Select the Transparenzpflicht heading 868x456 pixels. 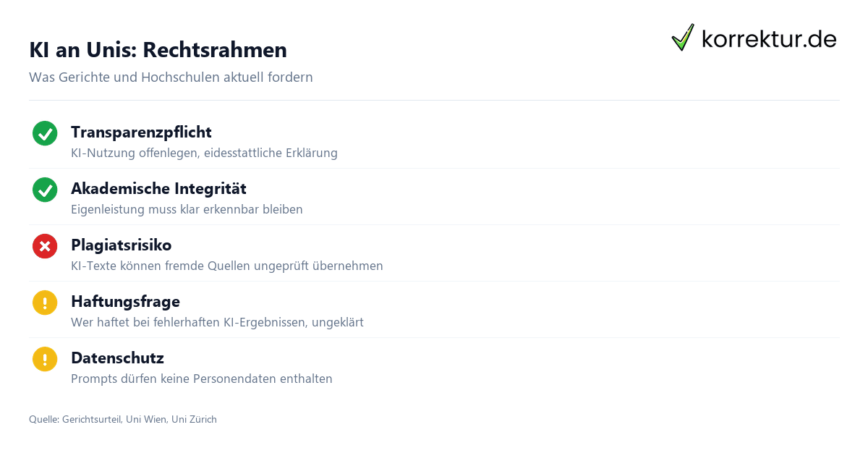click(141, 132)
